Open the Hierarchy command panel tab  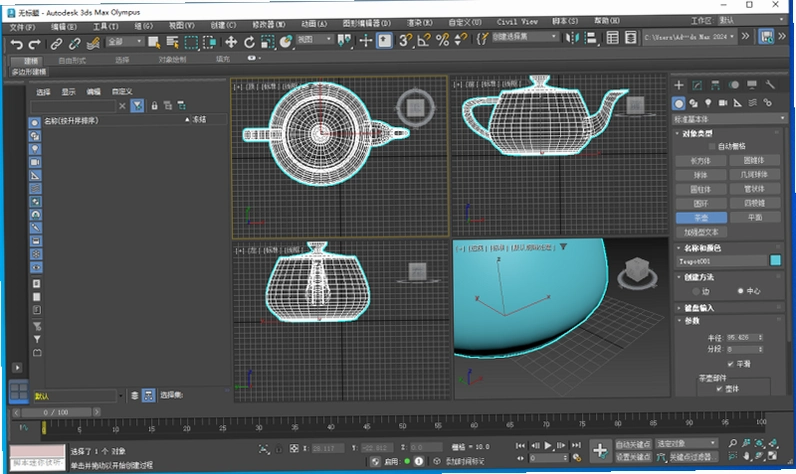tap(715, 85)
